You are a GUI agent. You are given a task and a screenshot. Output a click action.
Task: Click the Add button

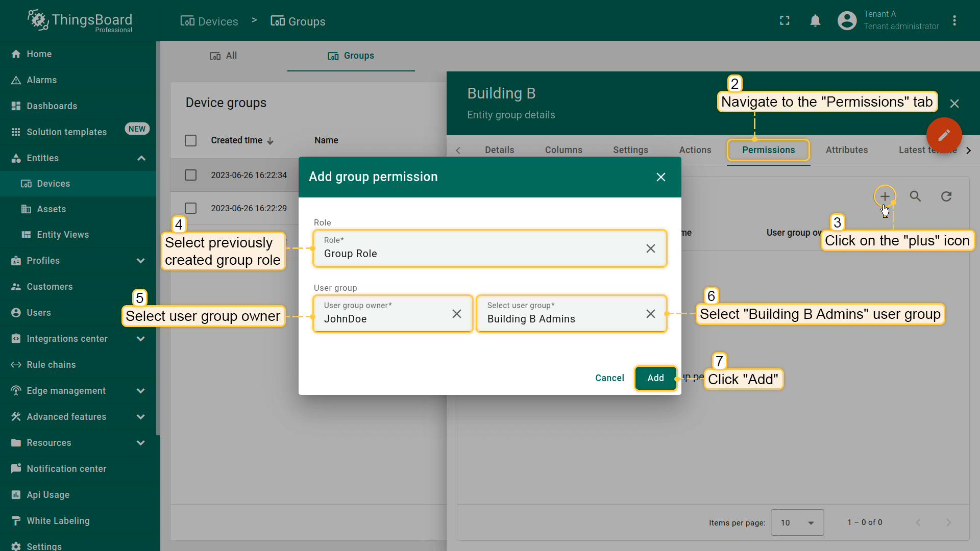tap(655, 378)
